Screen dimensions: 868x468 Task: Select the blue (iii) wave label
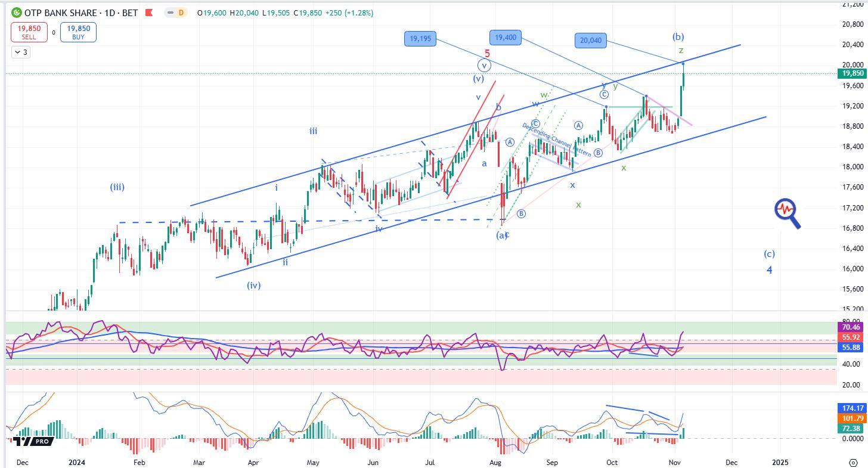click(x=117, y=187)
